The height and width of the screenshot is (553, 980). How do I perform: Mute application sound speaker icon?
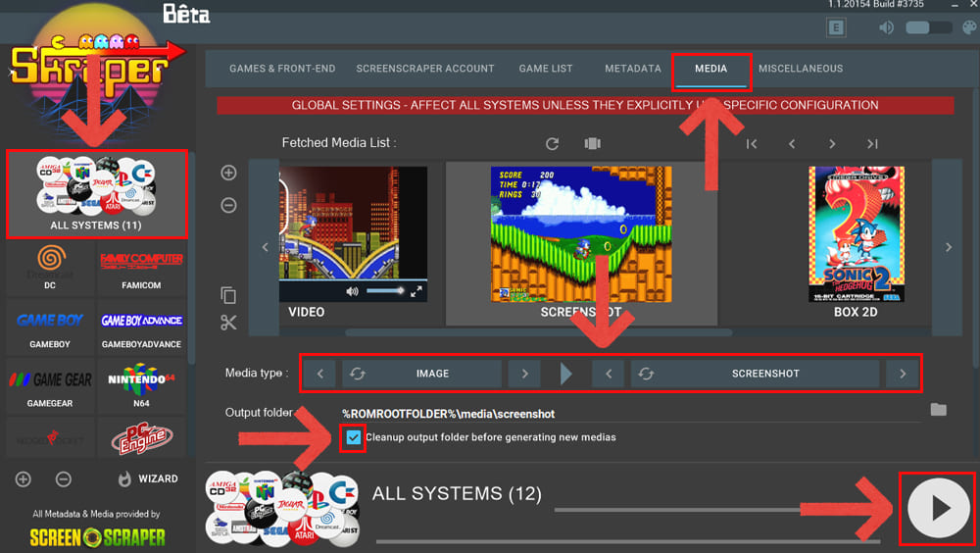pyautogui.click(x=886, y=27)
